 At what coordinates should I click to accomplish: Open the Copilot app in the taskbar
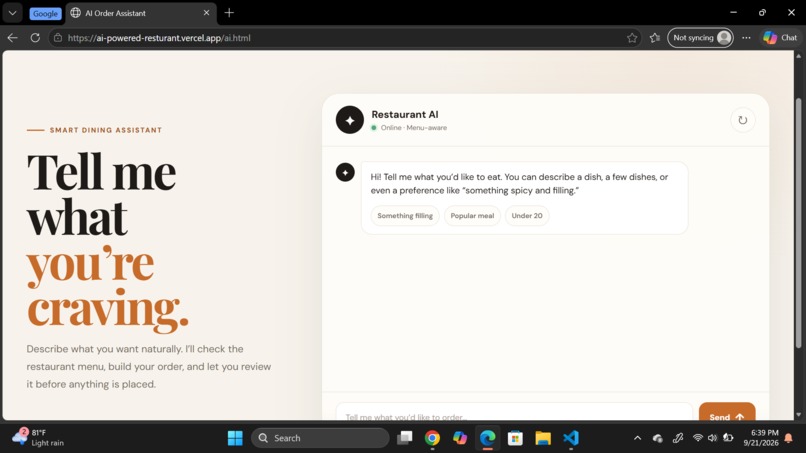(460, 438)
